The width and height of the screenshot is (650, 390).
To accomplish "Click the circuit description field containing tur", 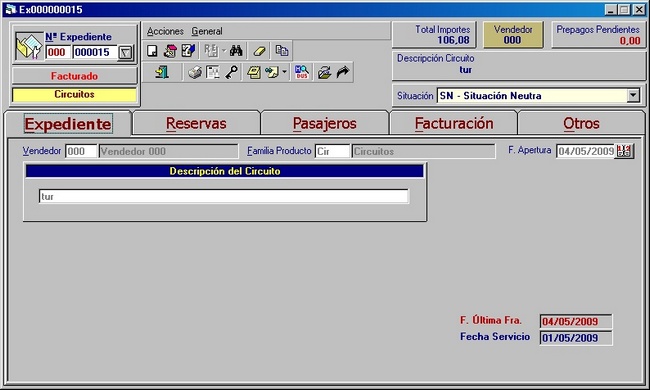I will [224, 196].
